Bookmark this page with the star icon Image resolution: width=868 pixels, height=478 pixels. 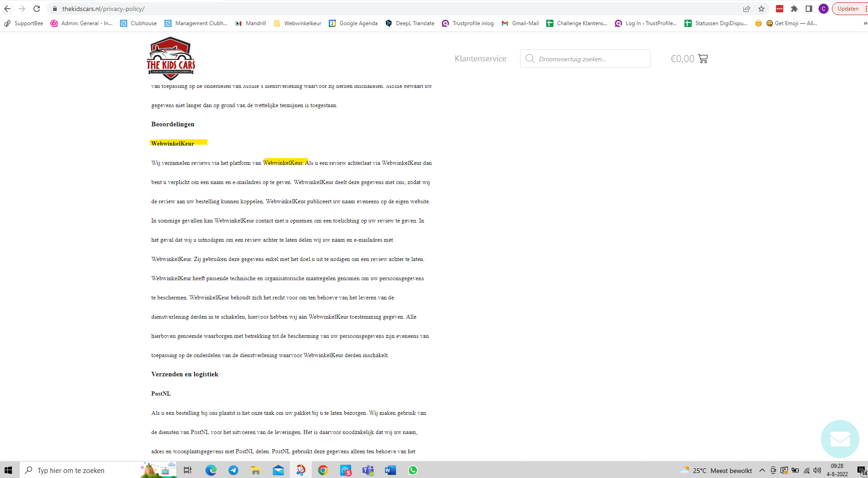pos(761,9)
